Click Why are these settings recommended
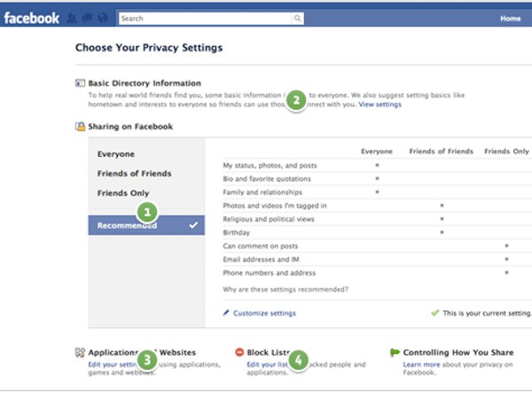Screen dimensions: 532x399 286,289
